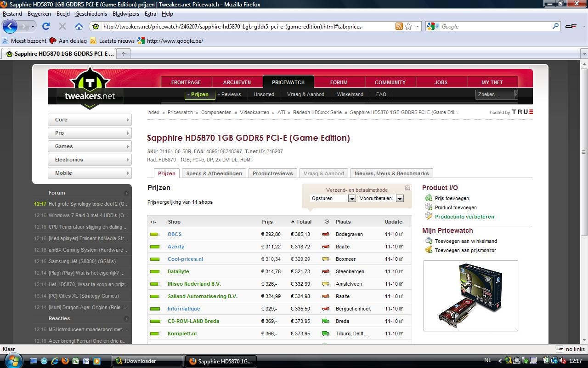Screen dimensions: 588x368
Task: Click the clock column header icon
Action: click(x=327, y=222)
